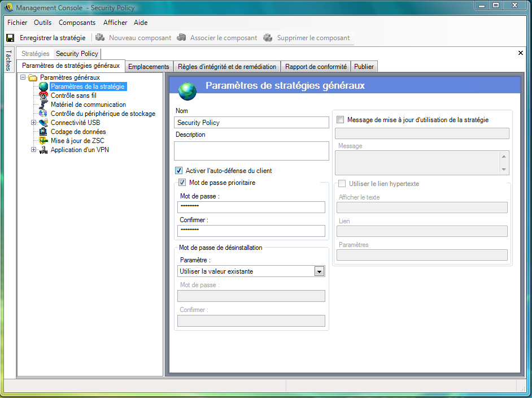Click the Associer le composant toolbar icon
This screenshot has width=532, height=398.
(x=181, y=38)
